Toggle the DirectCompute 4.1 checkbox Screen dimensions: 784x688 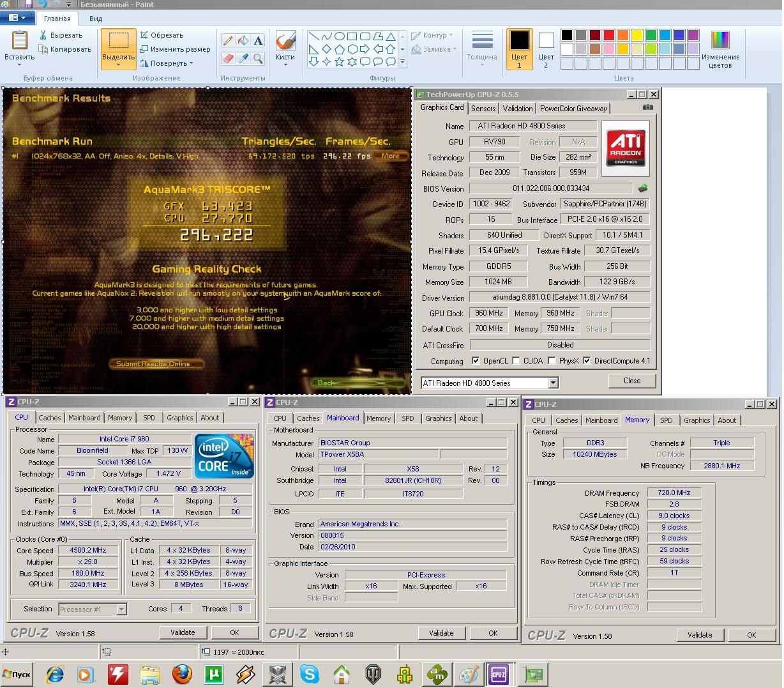tap(587, 361)
